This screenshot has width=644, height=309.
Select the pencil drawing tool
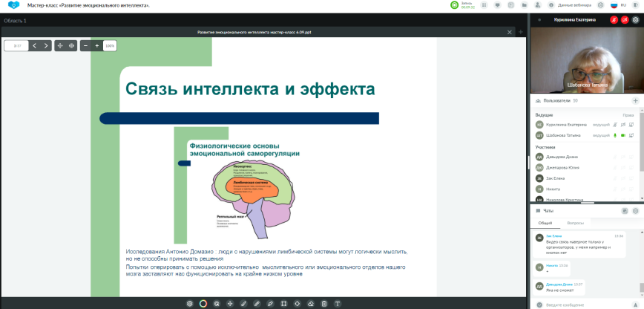click(x=257, y=303)
